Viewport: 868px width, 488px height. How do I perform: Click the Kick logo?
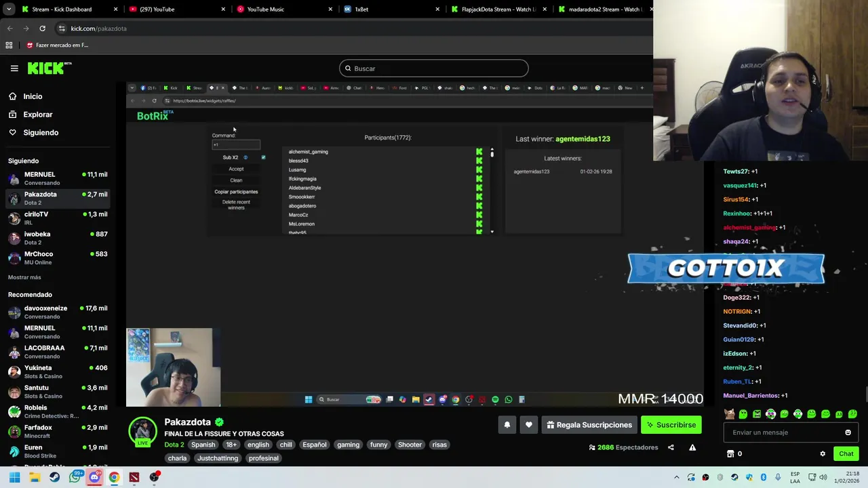point(49,68)
